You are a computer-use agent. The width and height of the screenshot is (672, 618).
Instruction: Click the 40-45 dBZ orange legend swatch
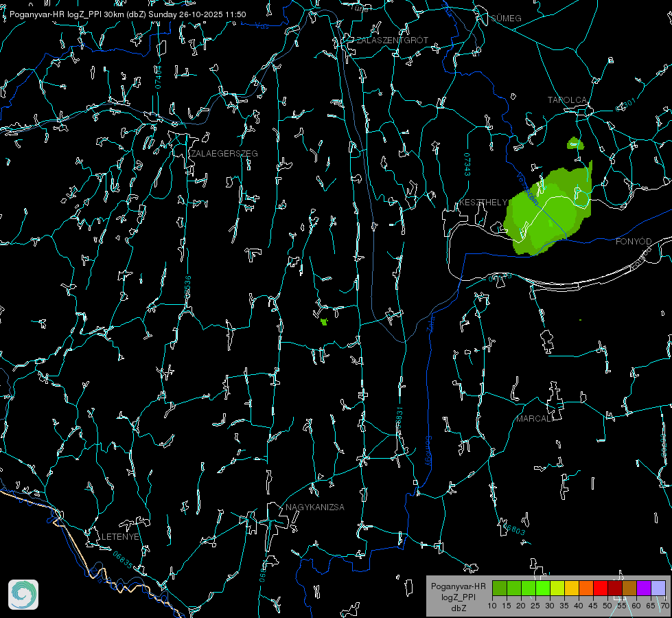pyautogui.click(x=586, y=588)
